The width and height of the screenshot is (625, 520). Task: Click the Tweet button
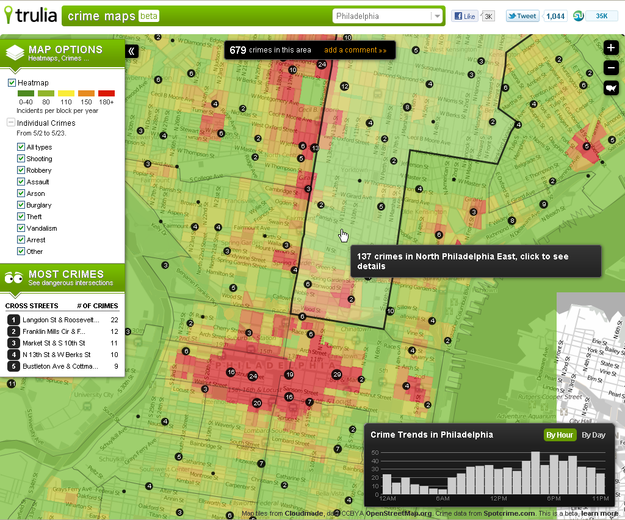(523, 16)
